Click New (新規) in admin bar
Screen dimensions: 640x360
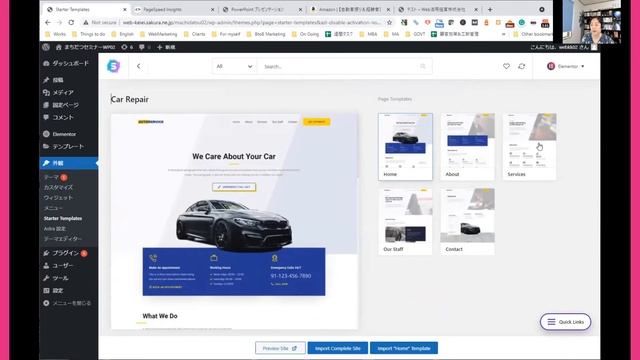coord(166,47)
